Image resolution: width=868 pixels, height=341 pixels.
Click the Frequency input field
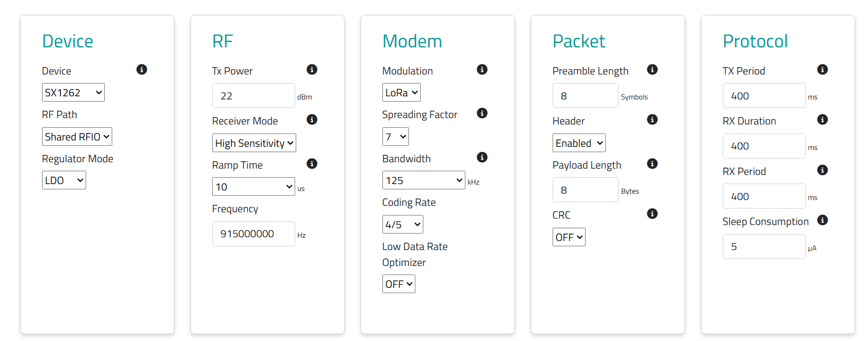point(254,234)
